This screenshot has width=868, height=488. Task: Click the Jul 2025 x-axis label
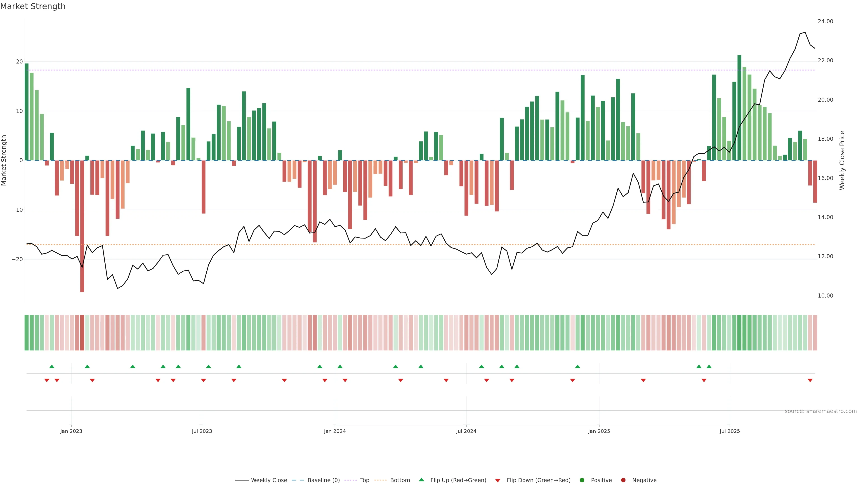[x=729, y=431]
